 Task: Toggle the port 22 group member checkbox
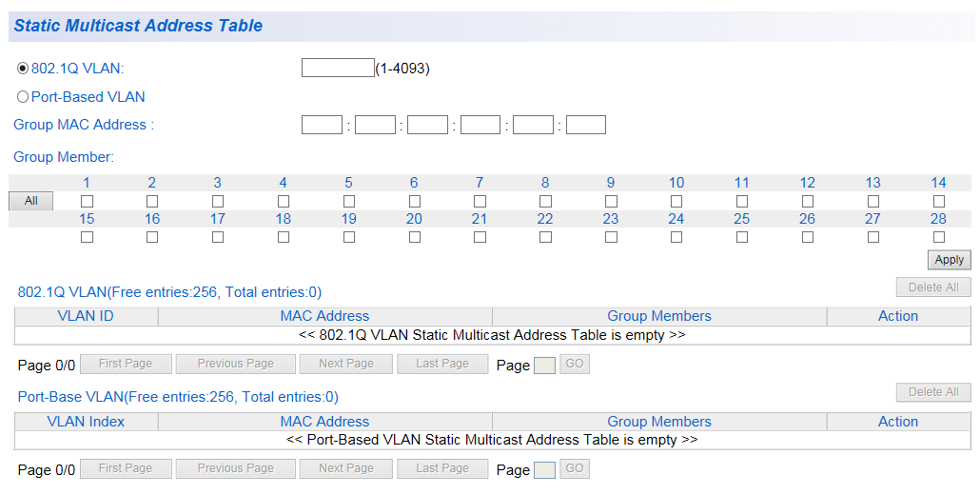click(545, 237)
